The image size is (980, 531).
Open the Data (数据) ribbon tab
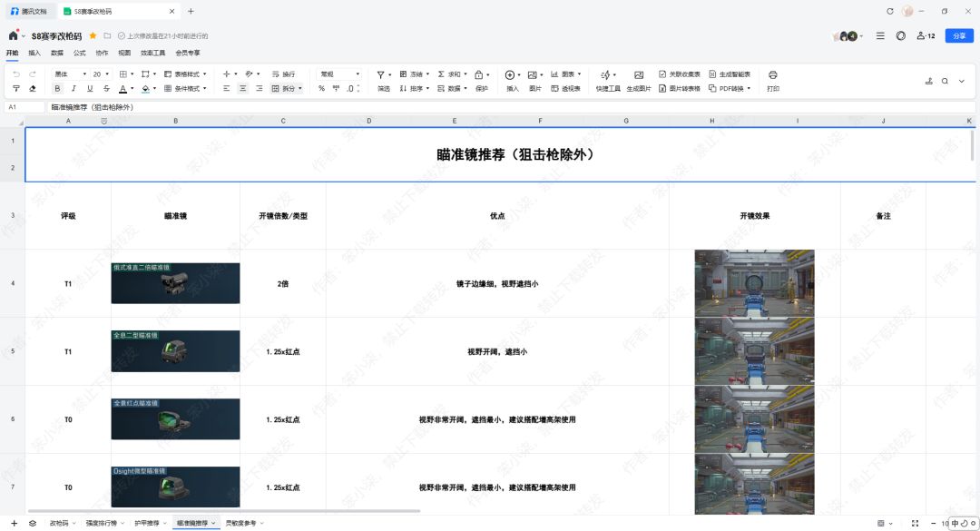point(57,53)
